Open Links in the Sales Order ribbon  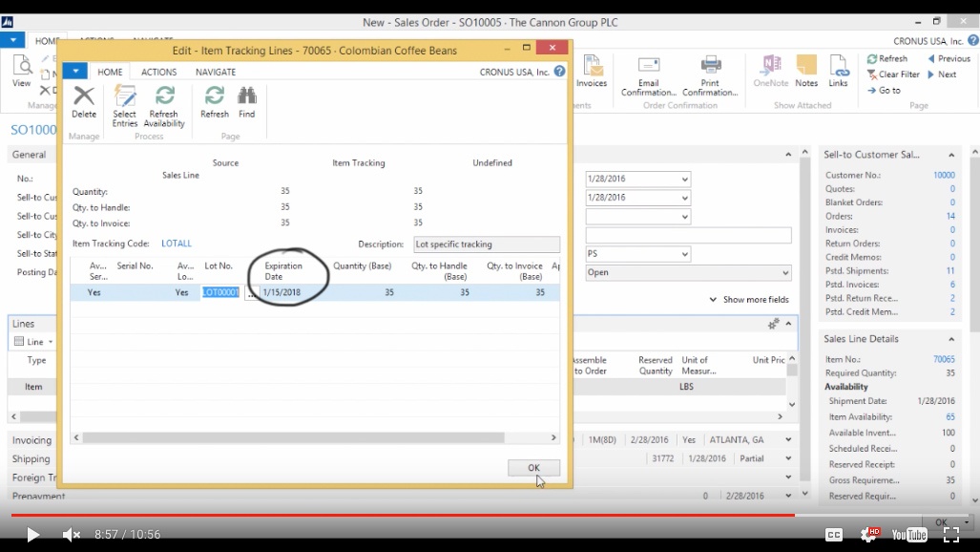coord(838,71)
